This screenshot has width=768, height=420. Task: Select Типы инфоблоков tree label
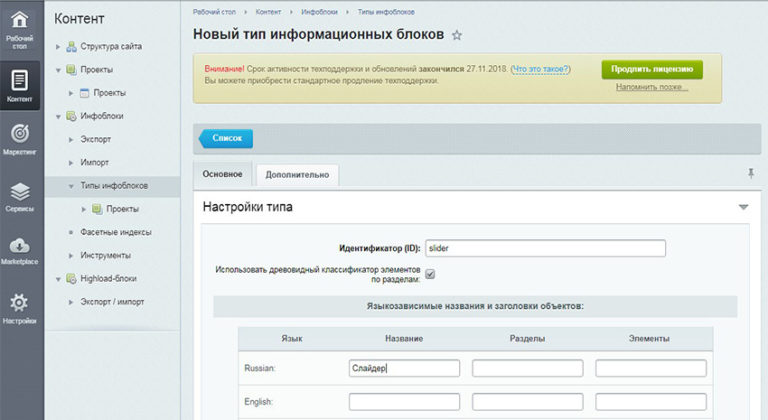click(114, 186)
